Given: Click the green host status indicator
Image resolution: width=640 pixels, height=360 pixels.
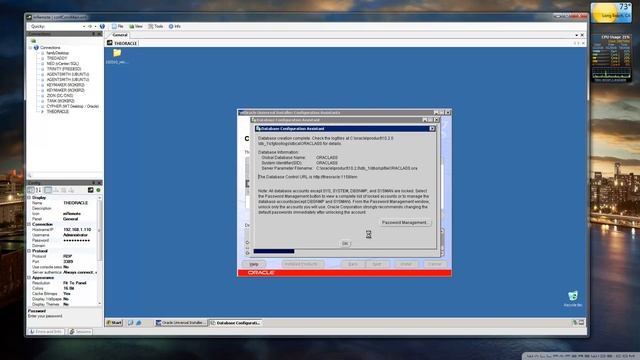Looking at the screenshot, I should click(x=98, y=190).
